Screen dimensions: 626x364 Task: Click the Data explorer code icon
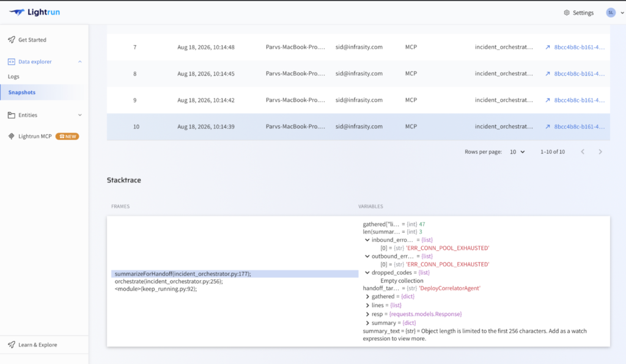click(11, 62)
